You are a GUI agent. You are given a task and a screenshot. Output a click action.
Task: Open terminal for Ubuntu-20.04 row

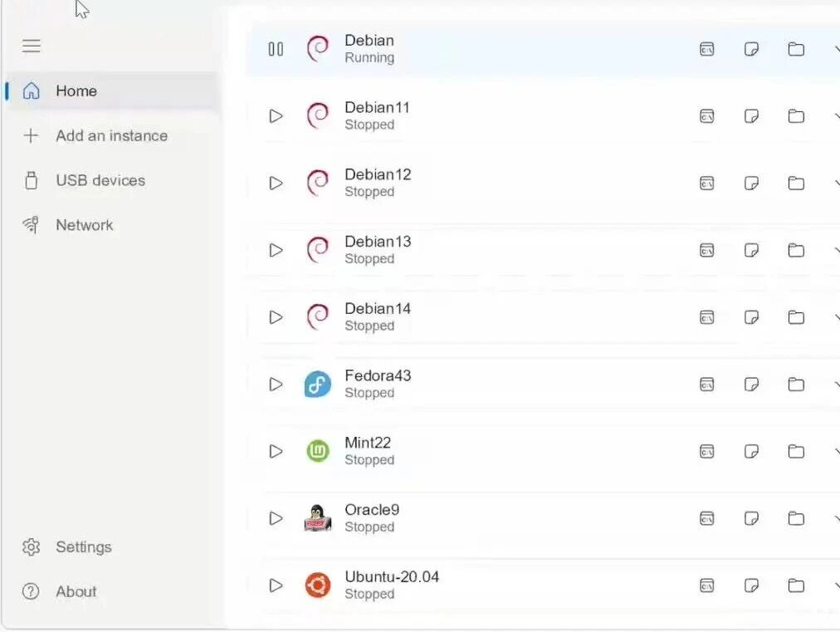click(x=706, y=585)
